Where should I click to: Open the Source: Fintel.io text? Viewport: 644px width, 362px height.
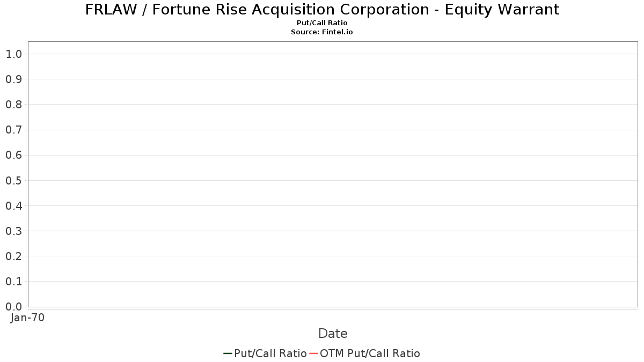(x=322, y=32)
